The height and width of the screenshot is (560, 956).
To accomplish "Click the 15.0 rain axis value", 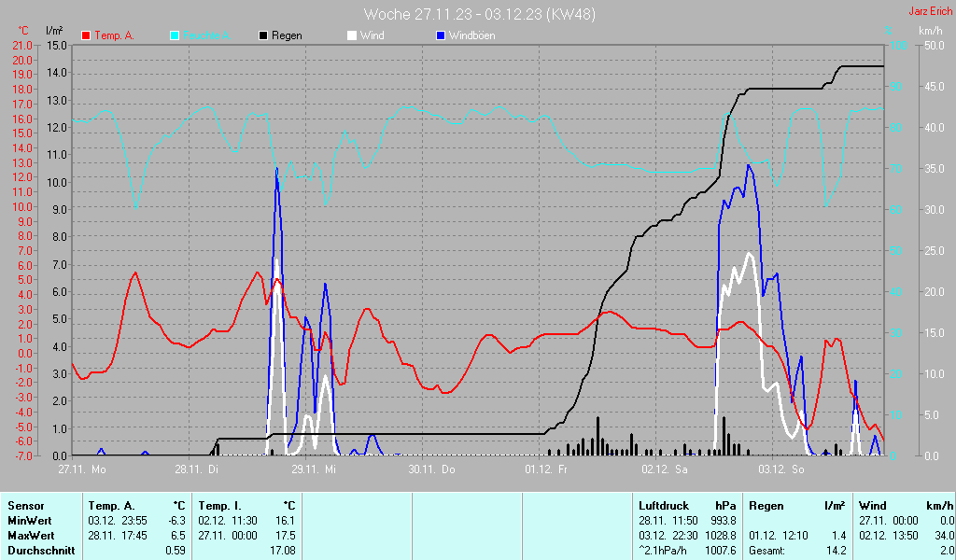I will 57,46.
